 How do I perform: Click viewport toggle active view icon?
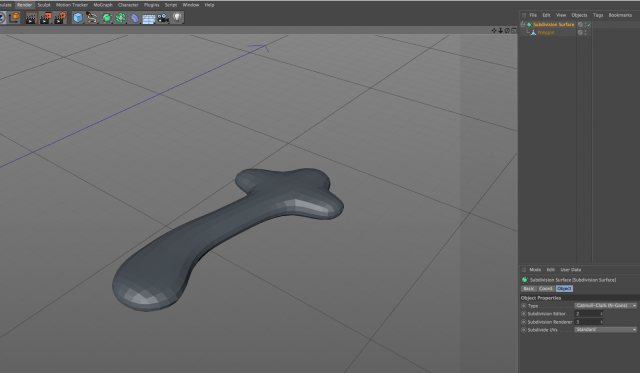[x=513, y=31]
